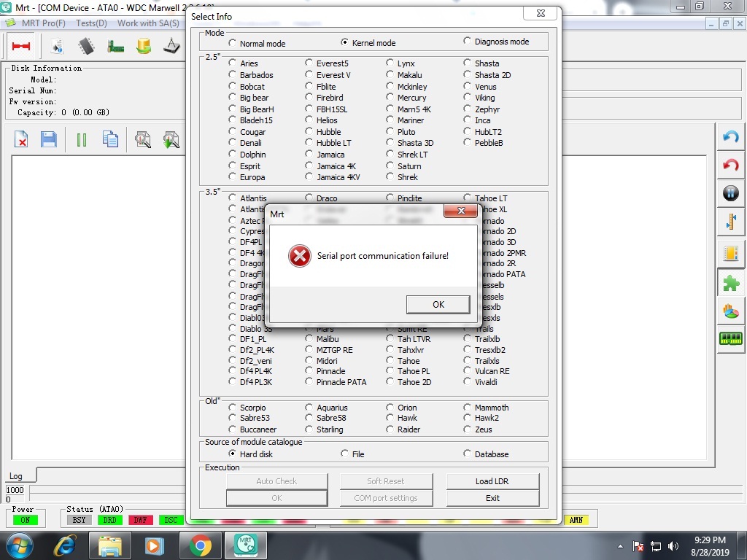Click the Load LDR button
747x560 pixels.
coord(492,481)
